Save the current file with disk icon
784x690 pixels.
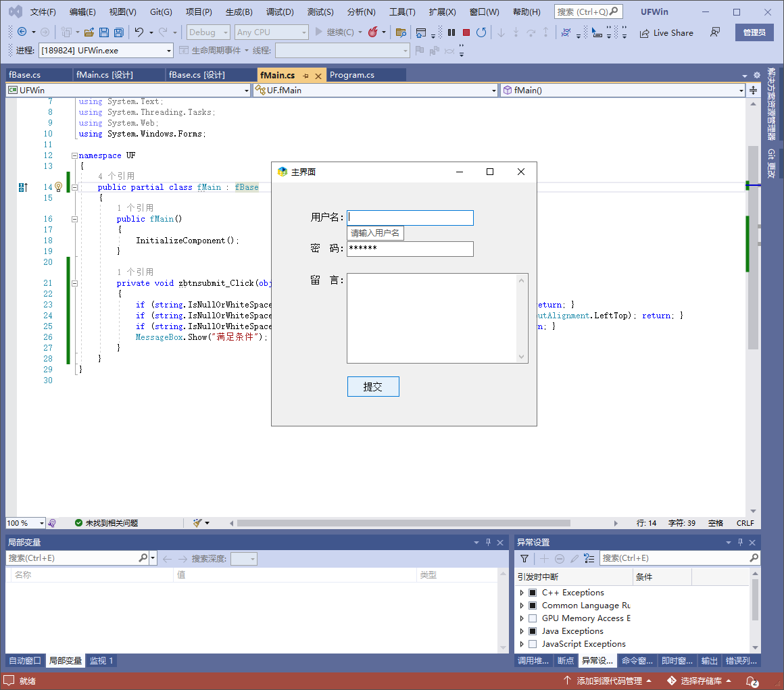[x=104, y=32]
